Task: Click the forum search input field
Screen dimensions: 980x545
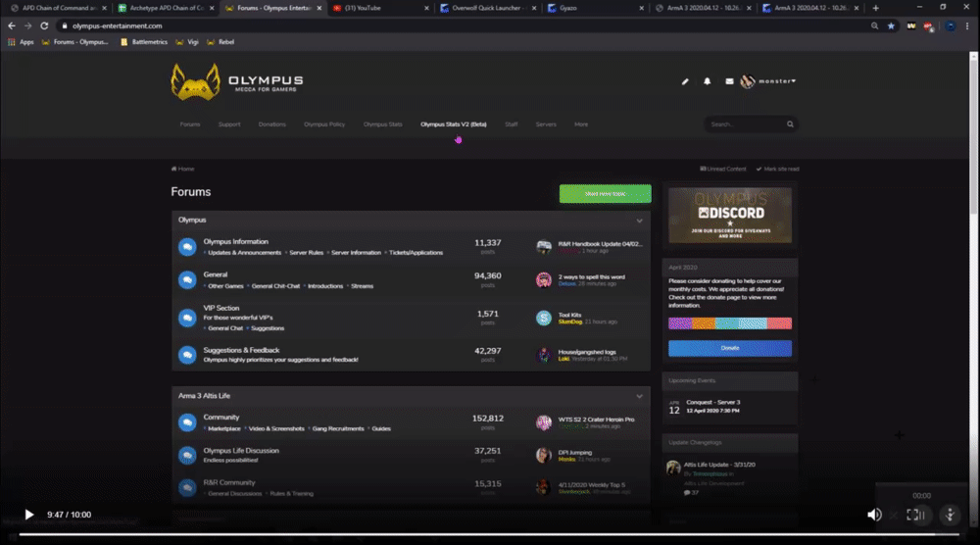Action: pyautogui.click(x=744, y=124)
